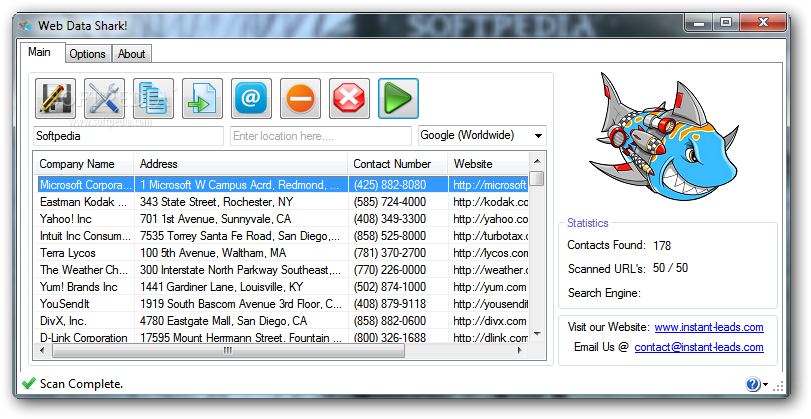Click the horizontal scrollbar thumb
Image resolution: width=811 pixels, height=419 pixels.
click(228, 350)
